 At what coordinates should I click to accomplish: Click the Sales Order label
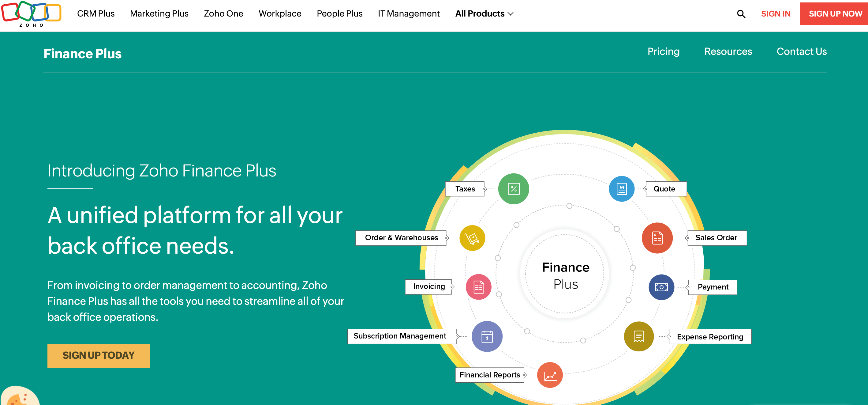716,238
